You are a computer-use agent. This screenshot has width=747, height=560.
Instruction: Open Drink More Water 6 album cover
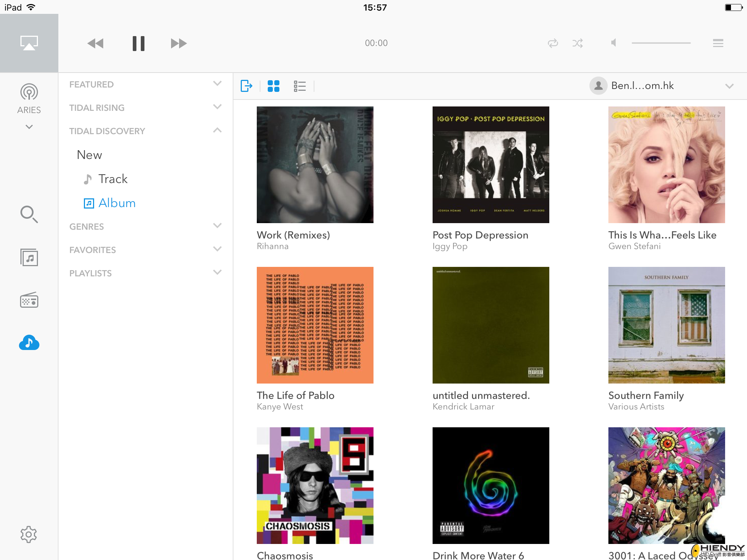click(491, 486)
